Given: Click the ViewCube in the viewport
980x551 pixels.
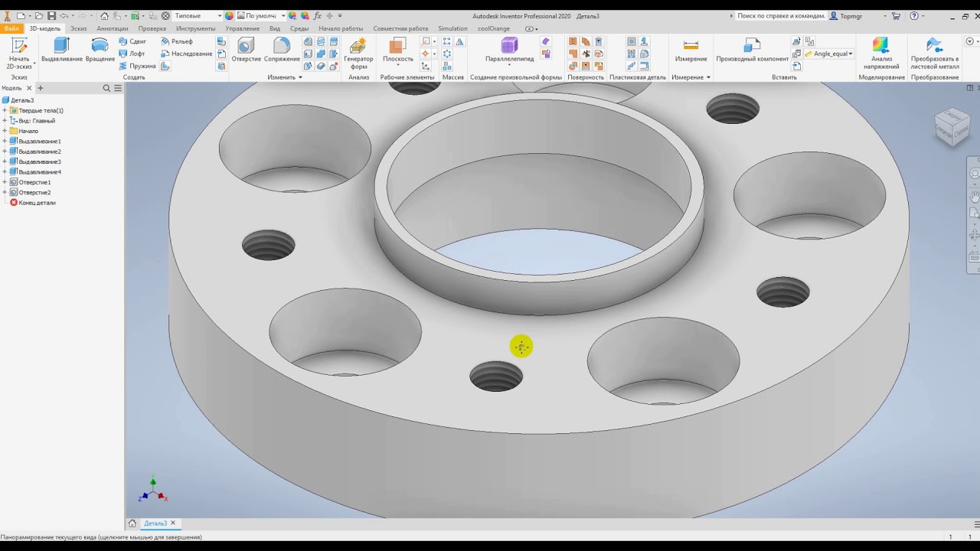Looking at the screenshot, I should (952, 127).
